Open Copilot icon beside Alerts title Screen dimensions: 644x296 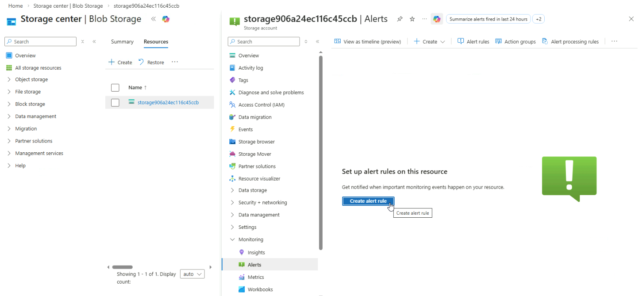436,19
